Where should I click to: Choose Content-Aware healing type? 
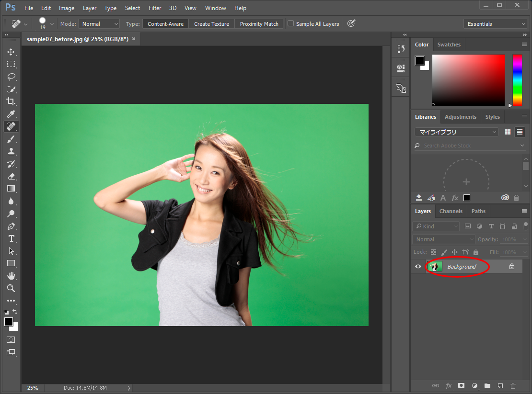pos(165,24)
